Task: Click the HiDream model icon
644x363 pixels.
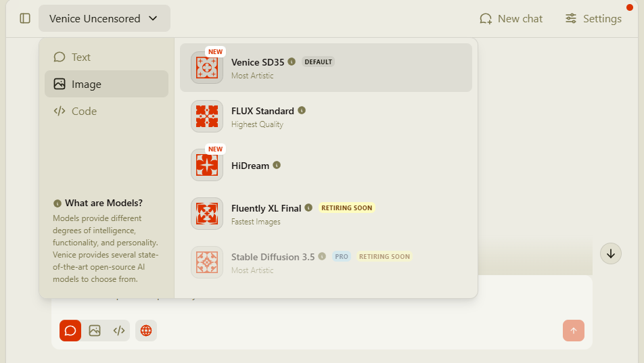Action: pos(207,165)
